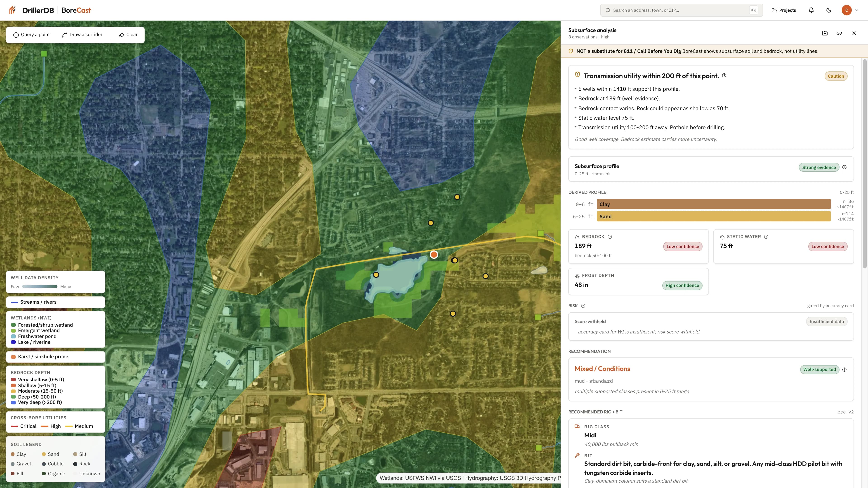
Task: Save analysis to project folder icon
Action: pyautogui.click(x=825, y=33)
